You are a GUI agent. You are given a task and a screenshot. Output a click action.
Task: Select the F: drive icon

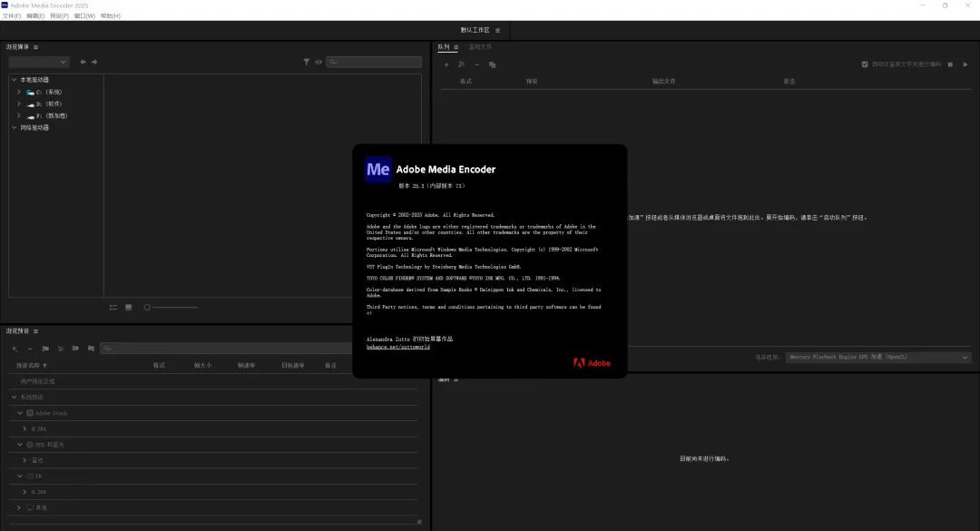(30, 115)
